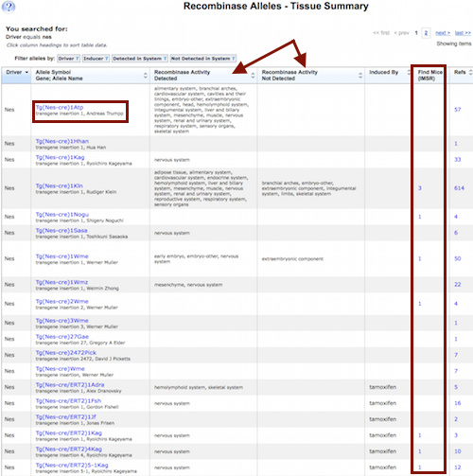Open Not Detected in System filter
Screen dimensions: 473x476
click(x=203, y=59)
